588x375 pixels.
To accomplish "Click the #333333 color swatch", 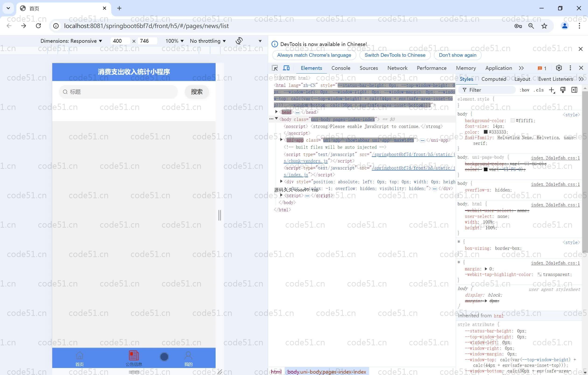I will tap(486, 132).
